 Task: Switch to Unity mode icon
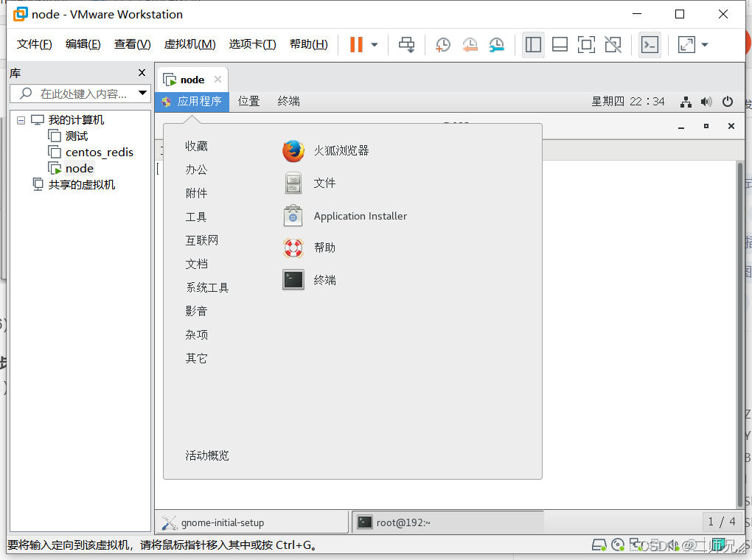click(x=613, y=45)
